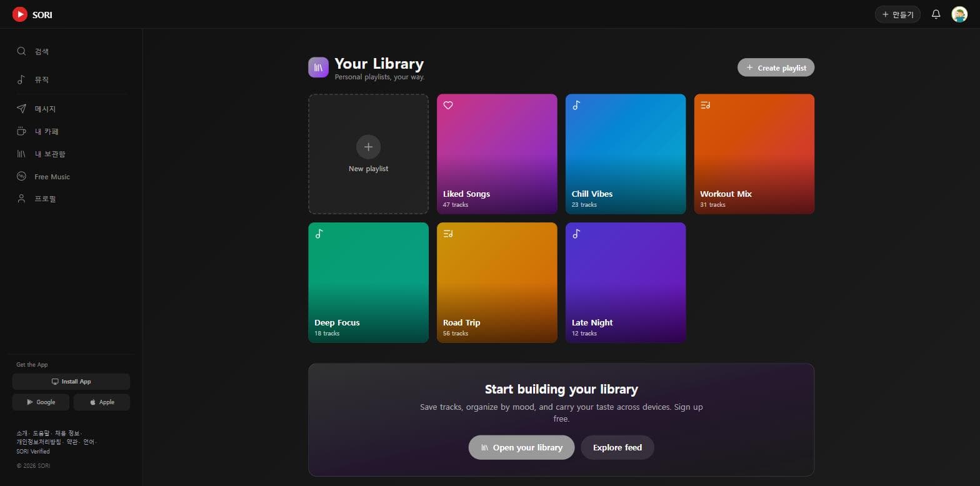Click the SORI red play logo

(20, 14)
